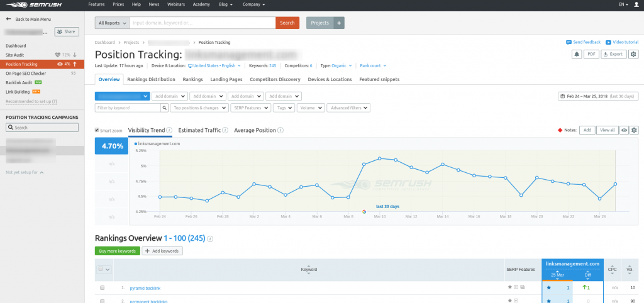644x303 pixels.
Task: Click the Keyword column sort arrows
Action: [x=309, y=270]
